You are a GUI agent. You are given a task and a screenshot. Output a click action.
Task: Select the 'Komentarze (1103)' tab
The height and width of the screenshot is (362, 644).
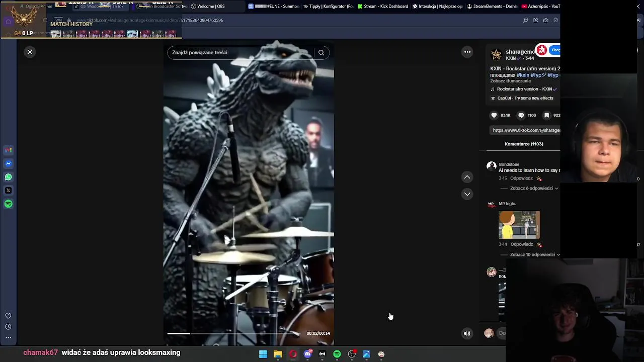[524, 144]
